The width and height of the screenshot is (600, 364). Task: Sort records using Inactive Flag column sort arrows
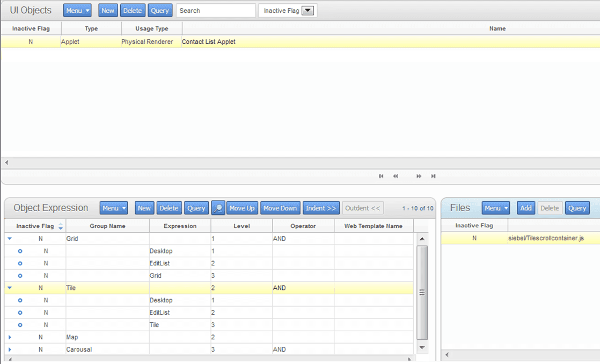click(59, 226)
